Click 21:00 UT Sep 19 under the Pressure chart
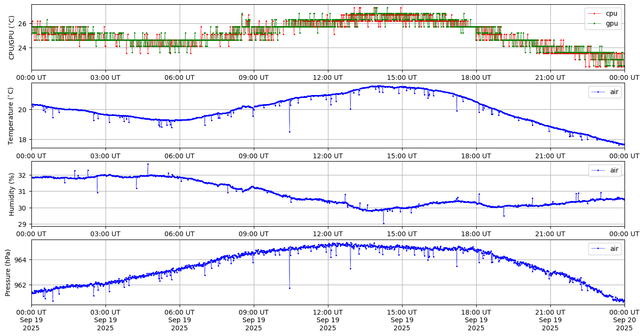 click(550, 320)
